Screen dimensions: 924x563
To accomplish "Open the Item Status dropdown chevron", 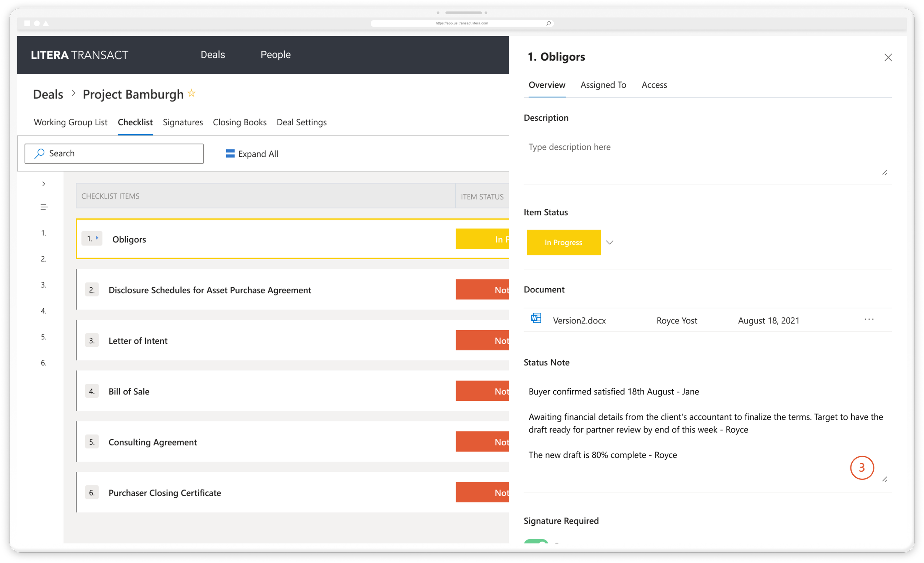I will pyautogui.click(x=609, y=242).
